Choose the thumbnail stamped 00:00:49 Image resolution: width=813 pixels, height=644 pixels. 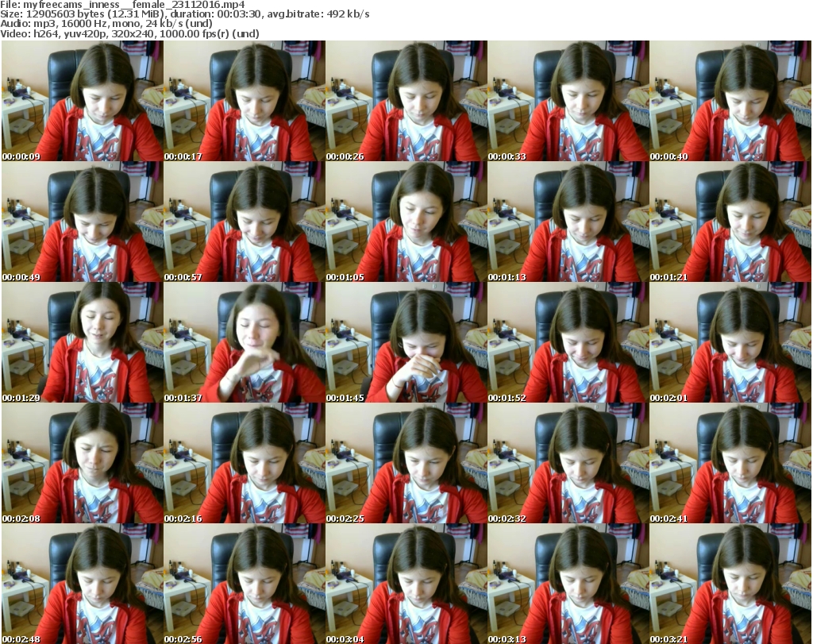pyautogui.click(x=83, y=222)
